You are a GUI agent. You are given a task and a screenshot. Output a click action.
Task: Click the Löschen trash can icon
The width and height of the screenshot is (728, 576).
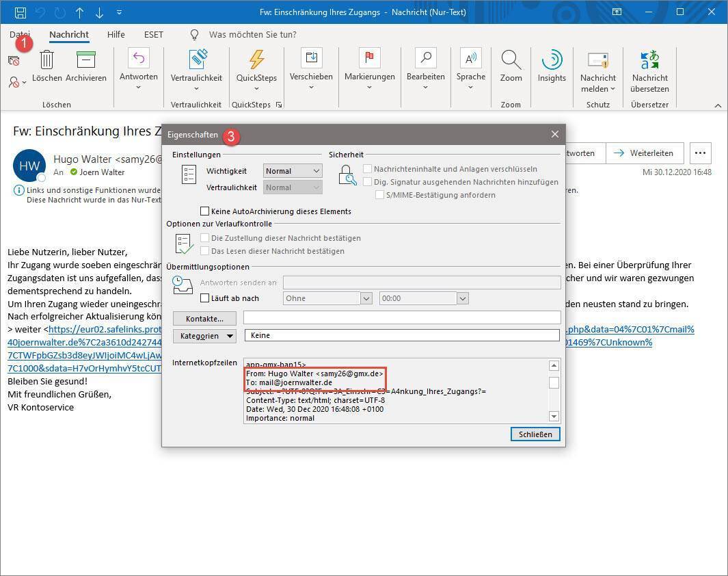(x=46, y=60)
